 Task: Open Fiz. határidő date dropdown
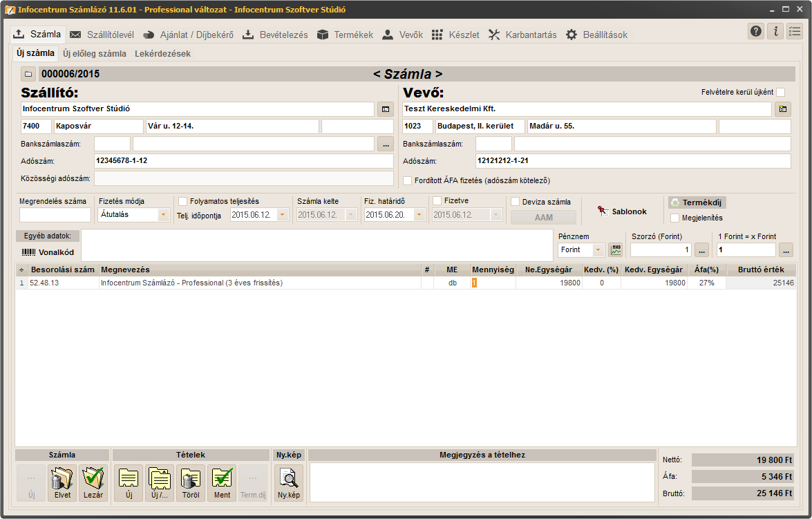coord(419,214)
